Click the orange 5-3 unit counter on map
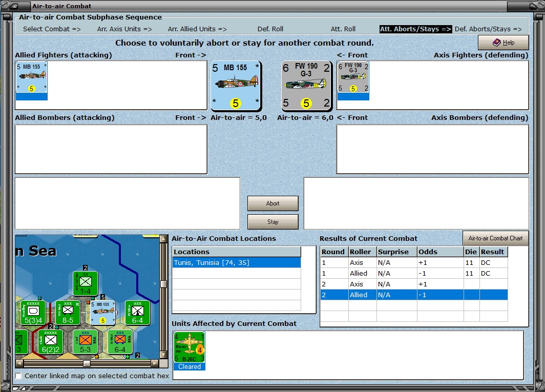545x392 pixels. (85, 342)
